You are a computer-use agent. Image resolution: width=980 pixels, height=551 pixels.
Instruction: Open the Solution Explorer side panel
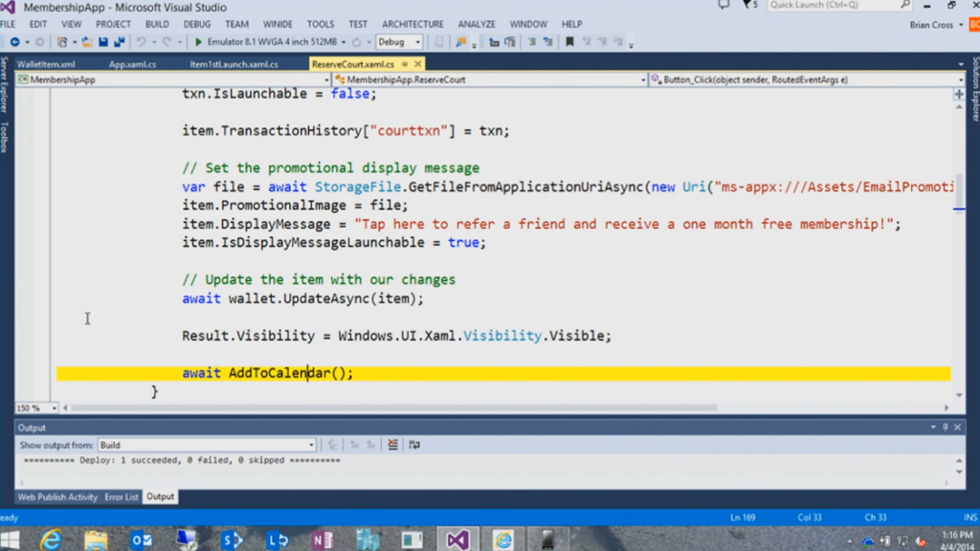975,88
